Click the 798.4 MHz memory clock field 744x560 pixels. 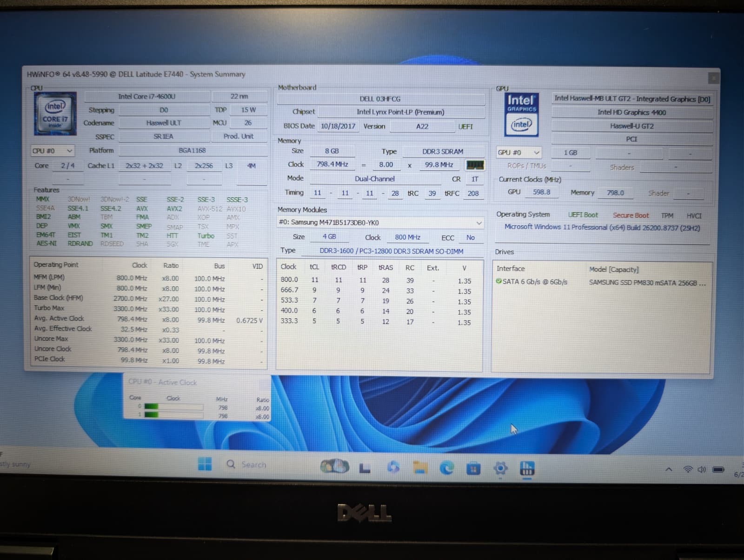[x=332, y=164]
